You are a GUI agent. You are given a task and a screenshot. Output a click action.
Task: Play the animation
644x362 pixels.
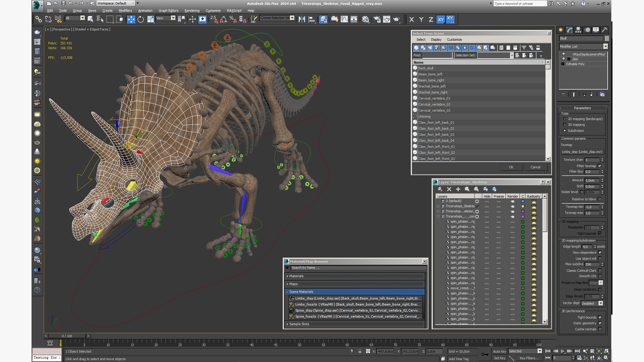[x=562, y=351]
